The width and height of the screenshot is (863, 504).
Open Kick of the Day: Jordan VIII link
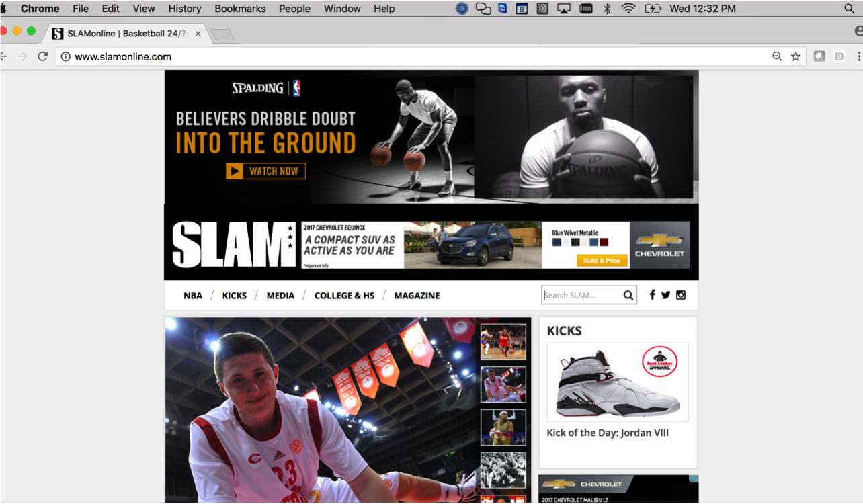(608, 433)
